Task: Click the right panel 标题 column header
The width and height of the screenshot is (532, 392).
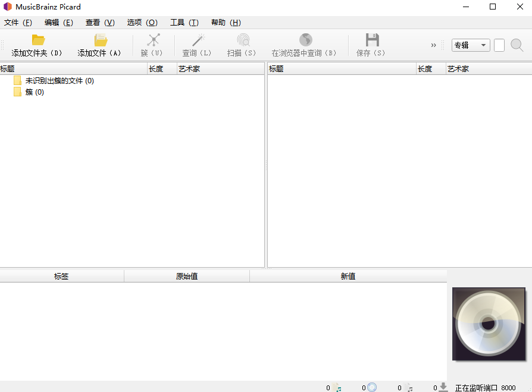Action: [342, 69]
